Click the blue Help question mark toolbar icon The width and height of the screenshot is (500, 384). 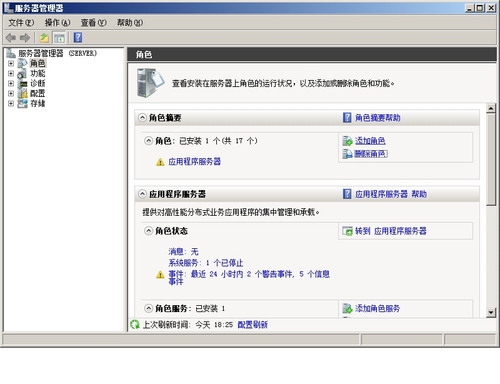tap(78, 37)
